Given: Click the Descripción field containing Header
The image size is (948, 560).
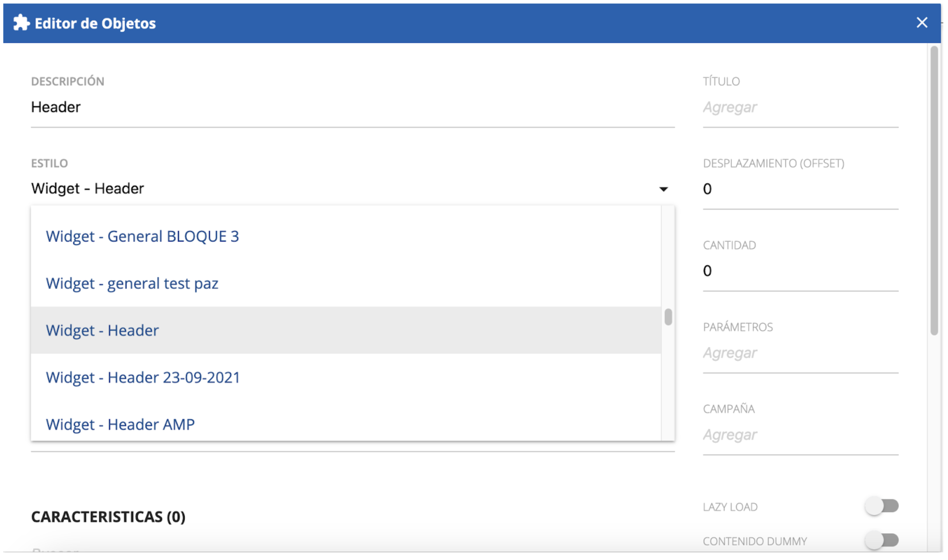Looking at the screenshot, I should [352, 108].
